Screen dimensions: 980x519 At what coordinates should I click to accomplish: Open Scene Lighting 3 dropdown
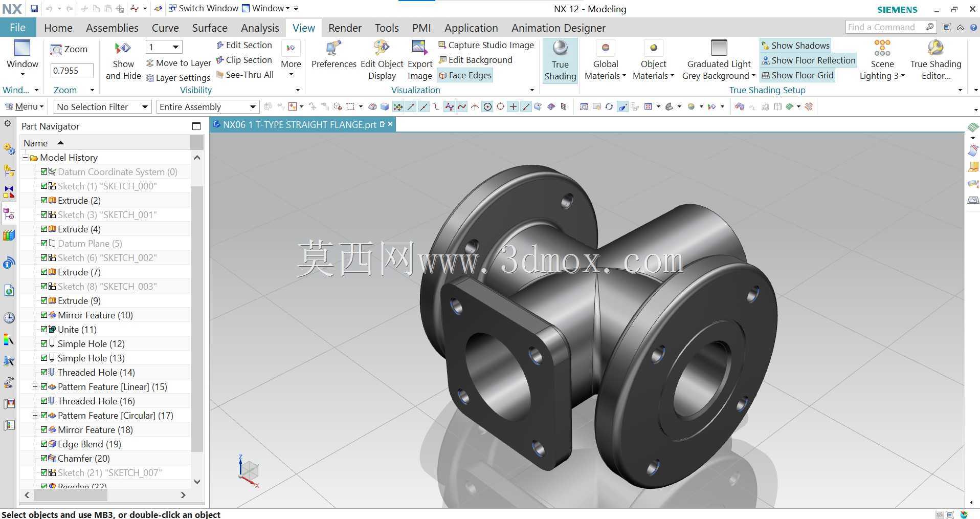point(882,60)
